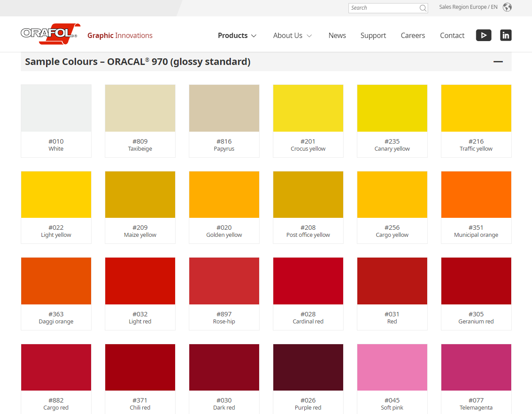The image size is (532, 414).
Task: Choose the #030 Dark red swatch
Action: 224,379
